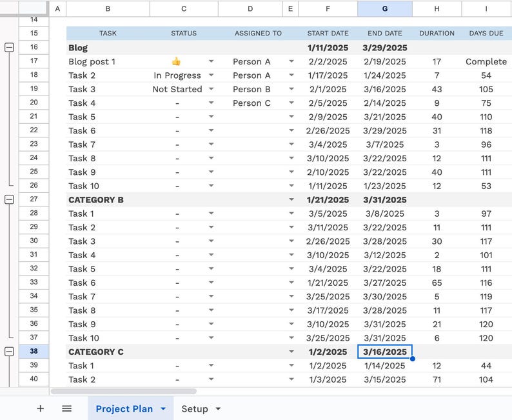
Task: Open the In Progress status dropdown
Action: 212,75
